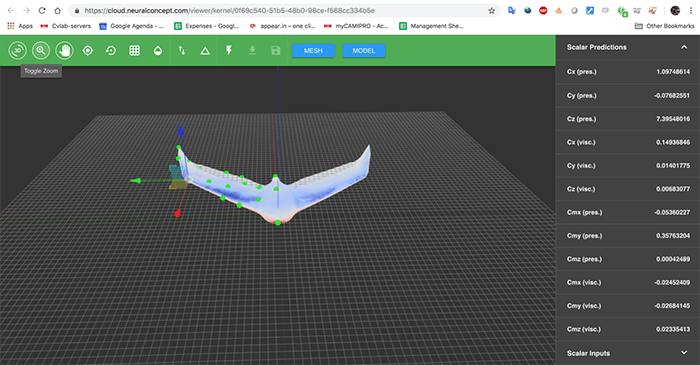Viewport: 700px width, 365px height.
Task: Click the blue Z-axis gizmo arrow
Action: click(180, 130)
